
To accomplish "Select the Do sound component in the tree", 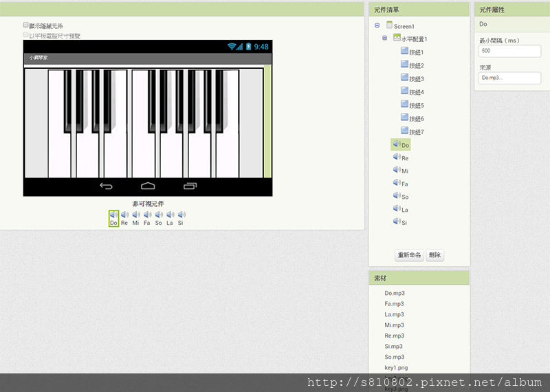I will point(401,144).
